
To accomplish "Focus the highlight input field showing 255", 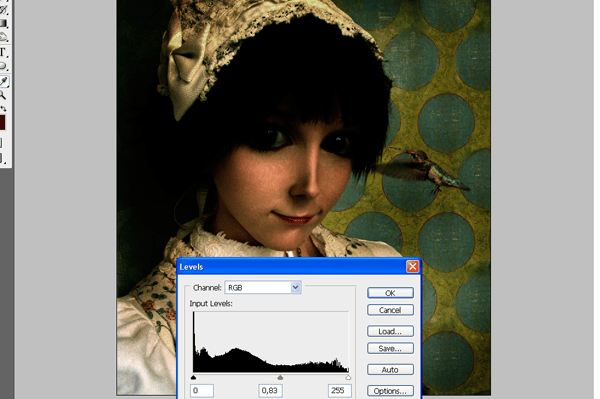I will (339, 391).
